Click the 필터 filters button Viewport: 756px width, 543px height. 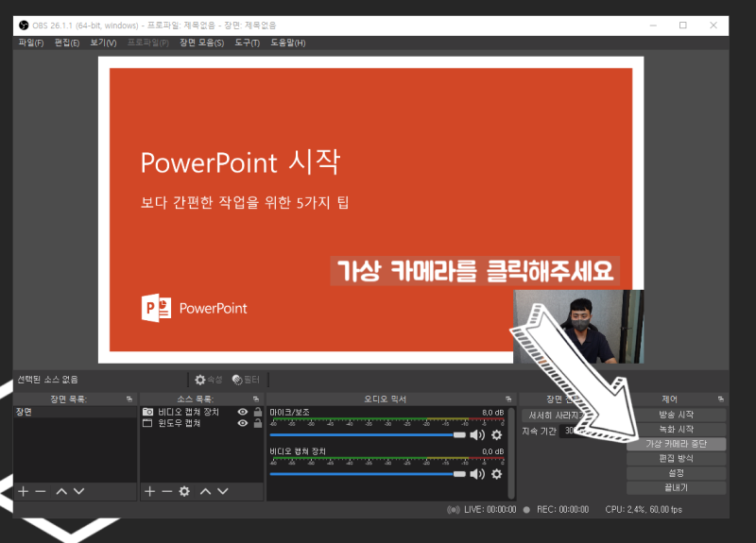tap(246, 380)
